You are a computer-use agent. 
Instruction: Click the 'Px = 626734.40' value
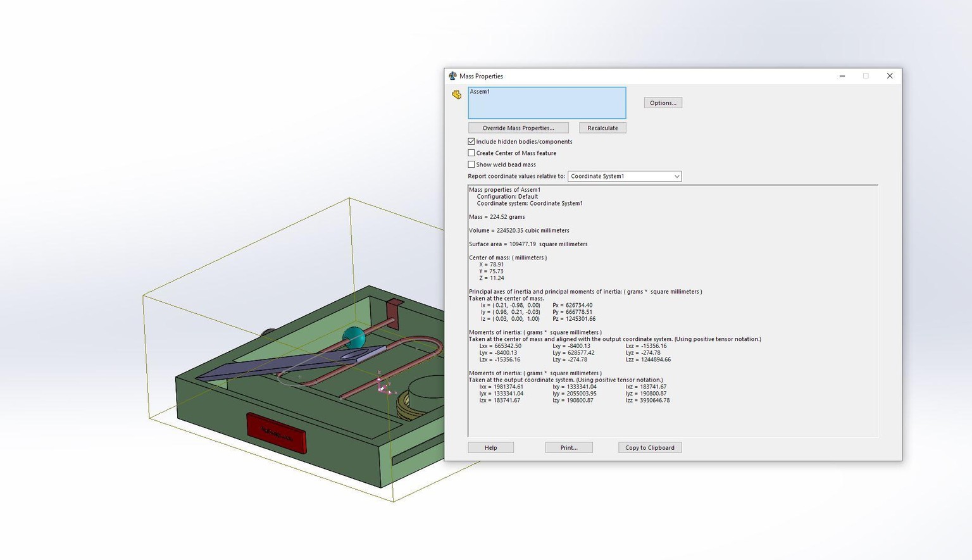[573, 305]
